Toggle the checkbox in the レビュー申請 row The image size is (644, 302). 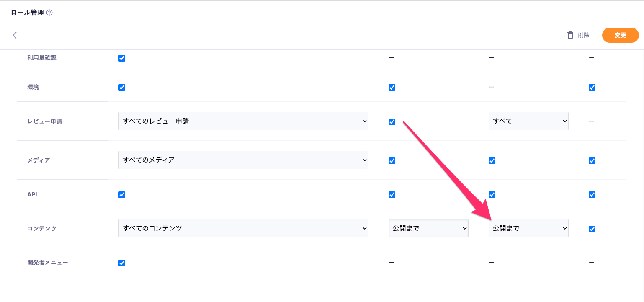coord(392,122)
